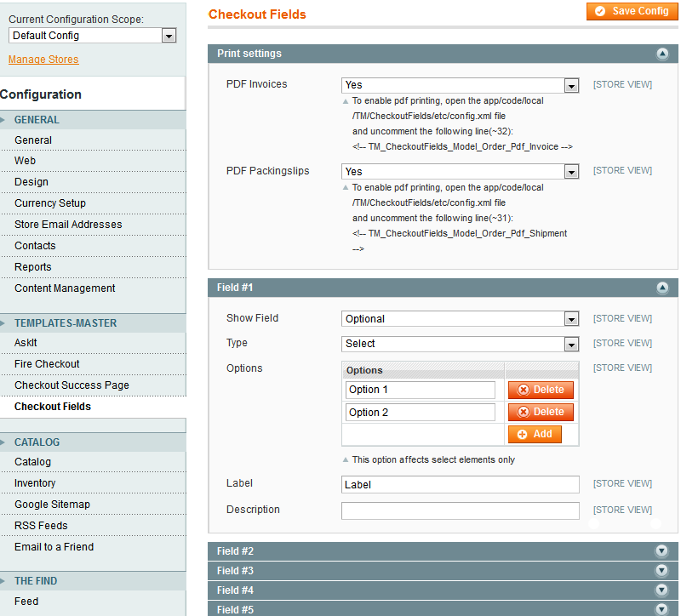Collapse the Print settings section arrow icon
The image size is (681, 616).
click(662, 54)
